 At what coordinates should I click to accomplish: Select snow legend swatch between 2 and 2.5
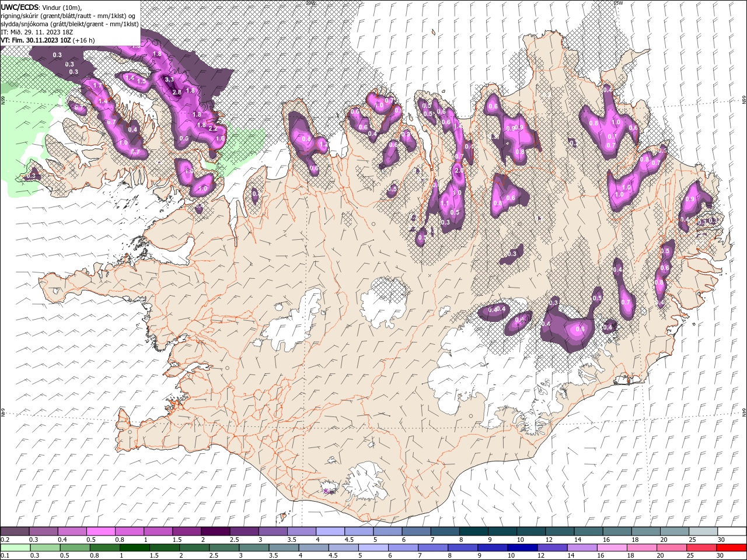[215, 531]
